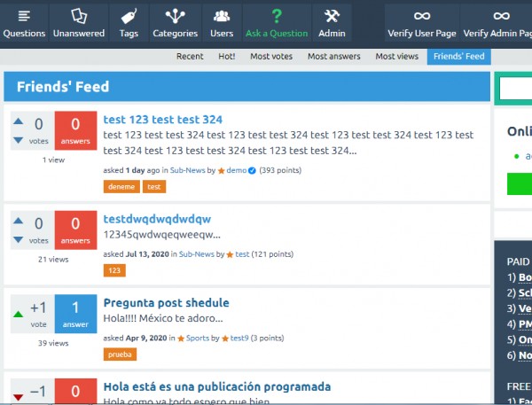532x405 pixels.
Task: Select the Friends' Feed tab
Action: pos(458,57)
